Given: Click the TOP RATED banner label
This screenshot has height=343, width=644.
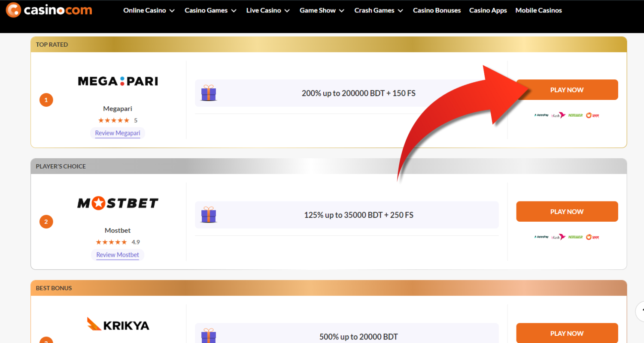Looking at the screenshot, I should click(x=52, y=45).
